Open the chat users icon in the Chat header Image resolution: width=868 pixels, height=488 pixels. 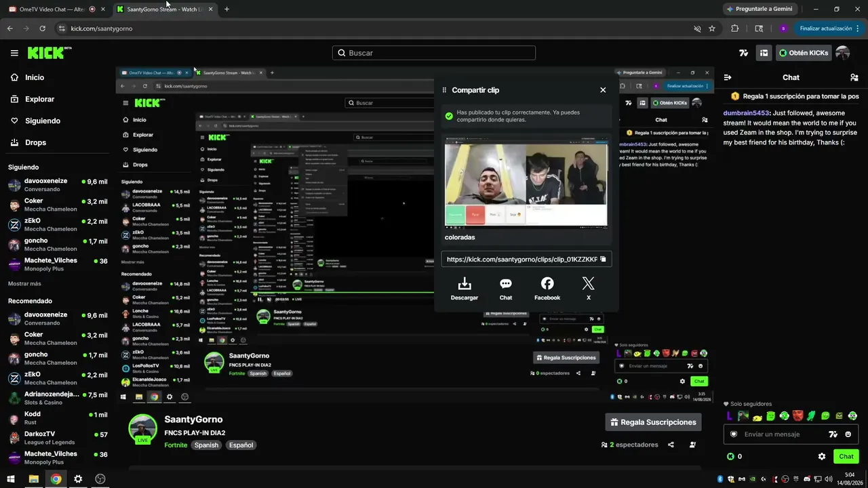(x=854, y=77)
